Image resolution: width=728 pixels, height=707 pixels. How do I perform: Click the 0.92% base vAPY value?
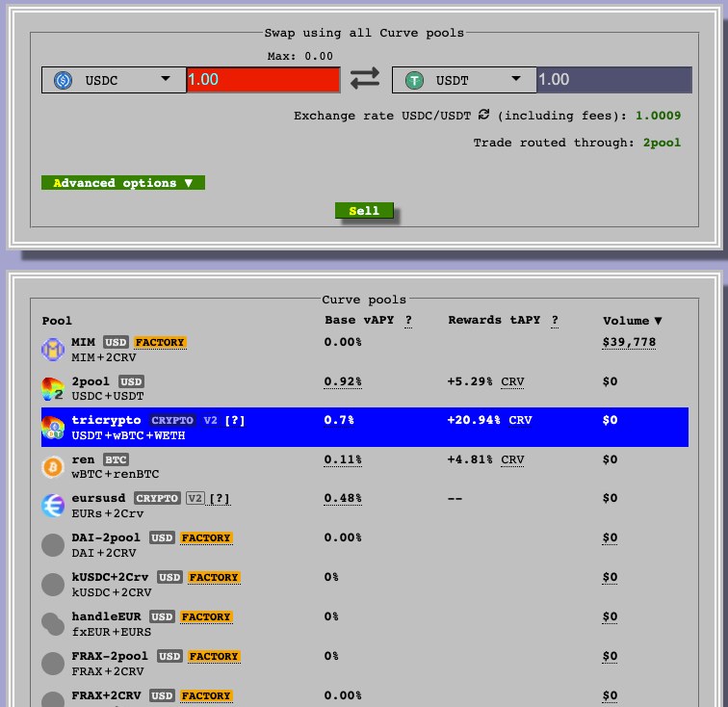pos(343,381)
